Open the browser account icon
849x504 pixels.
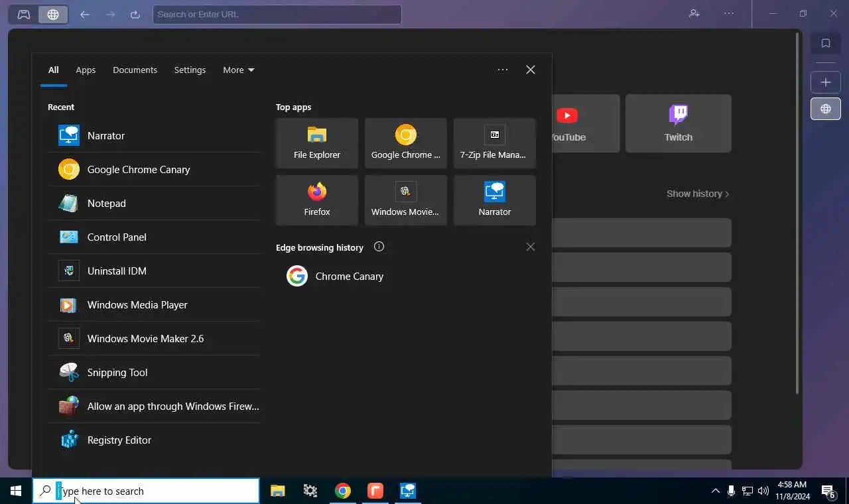tap(694, 13)
